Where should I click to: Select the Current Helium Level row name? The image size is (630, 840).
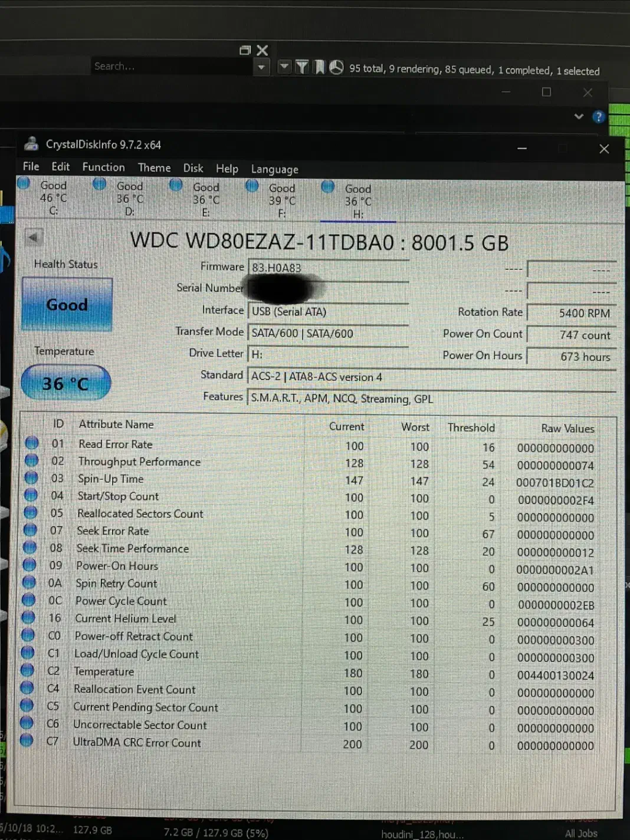tap(126, 618)
